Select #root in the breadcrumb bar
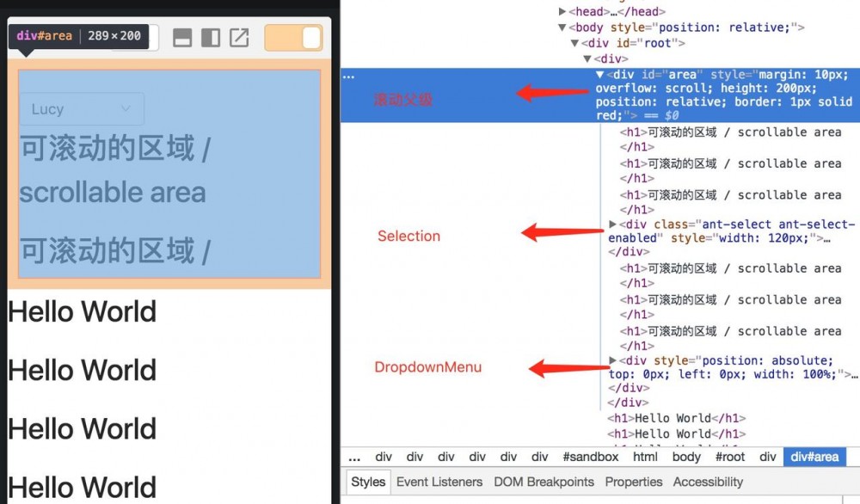The height and width of the screenshot is (504, 860). coord(730,457)
